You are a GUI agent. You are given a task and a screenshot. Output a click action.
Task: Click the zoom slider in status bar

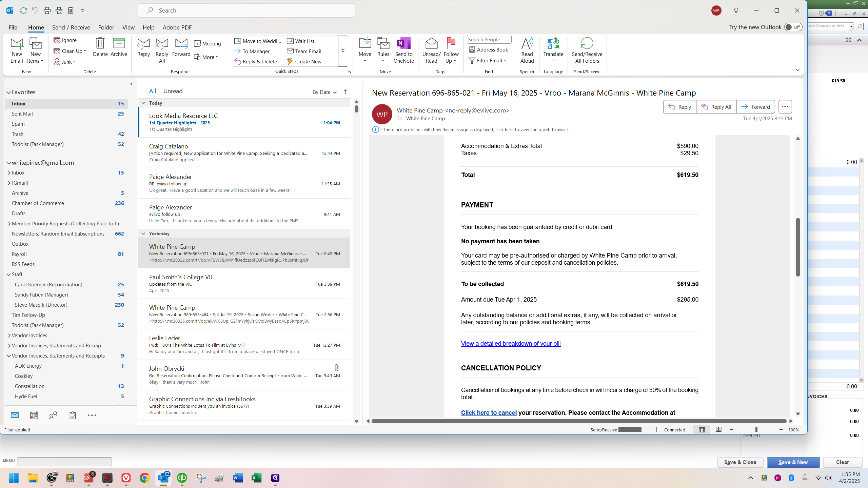(x=756, y=429)
